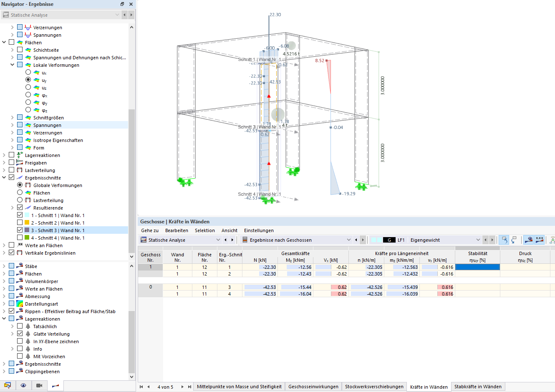This screenshot has height=392, width=555.
Task: Open the Display navigator via the eye icon
Action: 24,385
